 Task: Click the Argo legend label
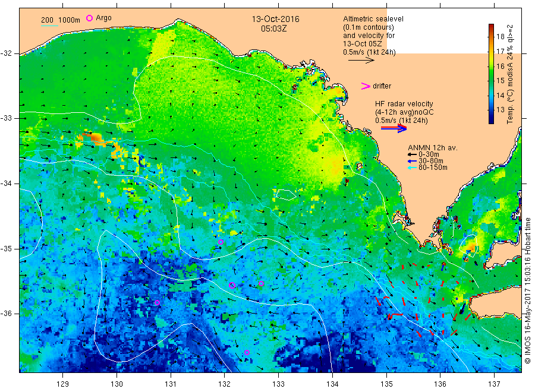click(103, 18)
